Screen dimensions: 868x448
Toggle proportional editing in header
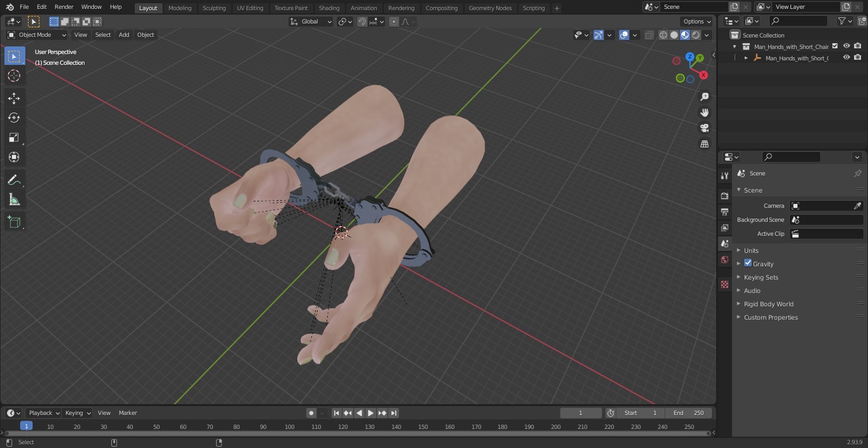coord(394,22)
